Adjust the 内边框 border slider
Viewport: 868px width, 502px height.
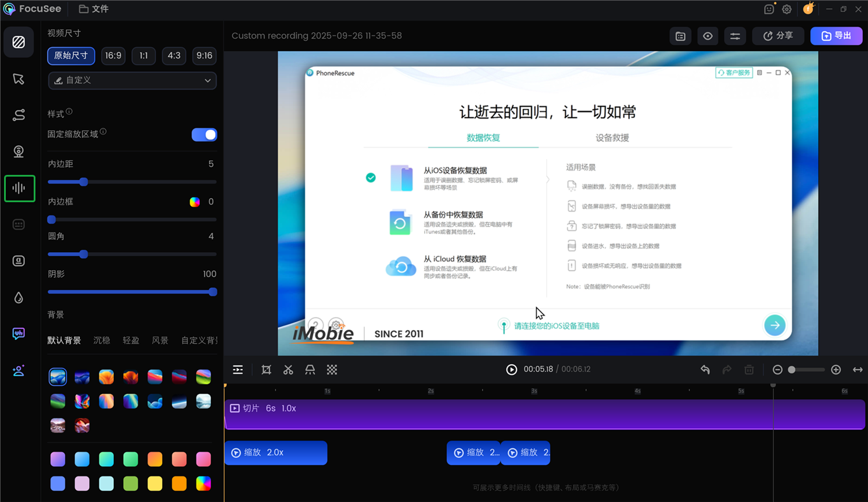pyautogui.click(x=132, y=220)
